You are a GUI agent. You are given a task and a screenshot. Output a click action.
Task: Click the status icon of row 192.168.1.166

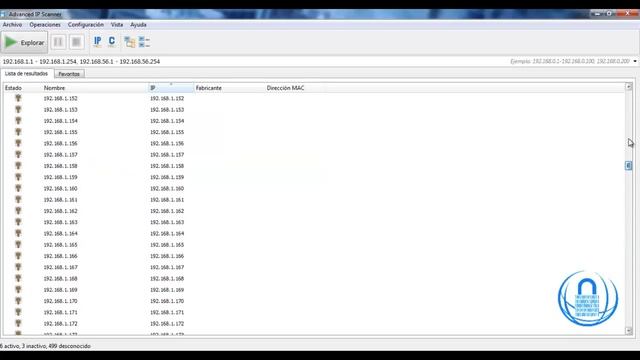pos(18,256)
